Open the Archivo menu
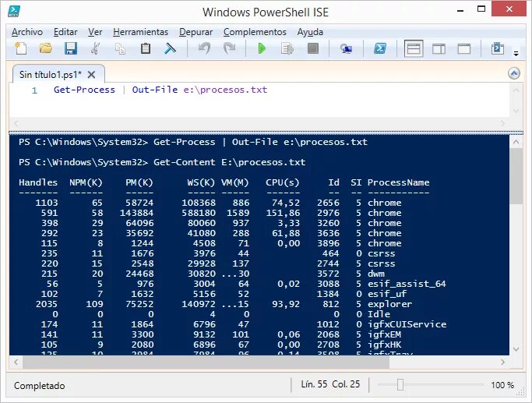Screen dimensions: 532x403 pyautogui.click(x=27, y=32)
